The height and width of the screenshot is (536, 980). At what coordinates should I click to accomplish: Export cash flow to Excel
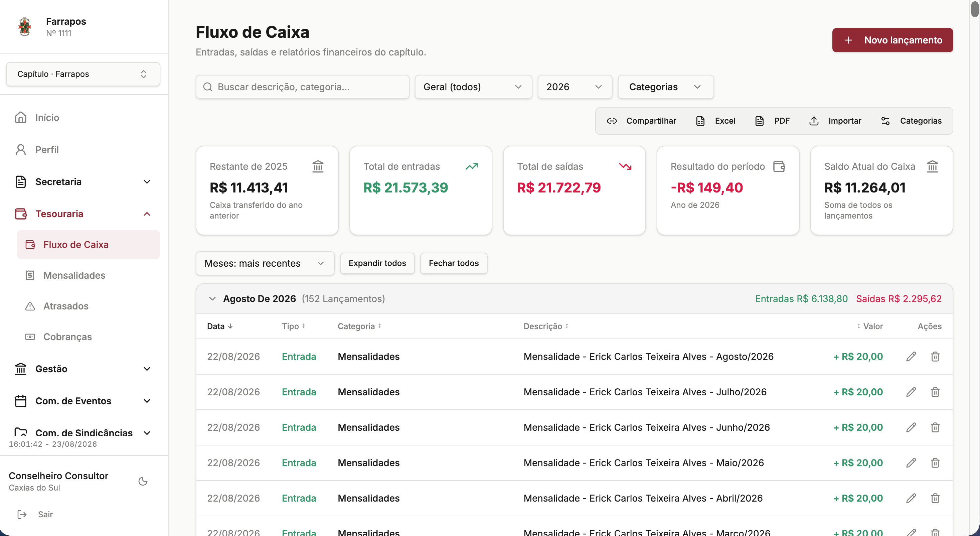click(x=715, y=121)
